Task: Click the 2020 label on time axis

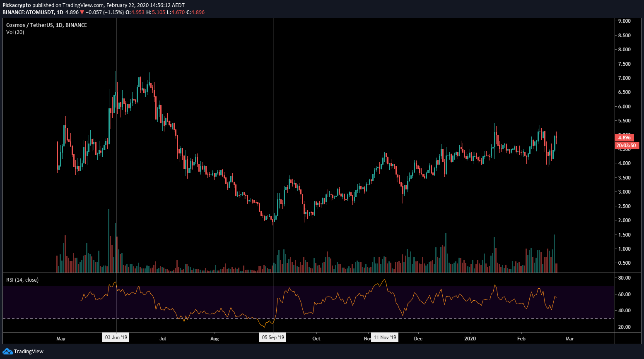Action: (x=470, y=339)
